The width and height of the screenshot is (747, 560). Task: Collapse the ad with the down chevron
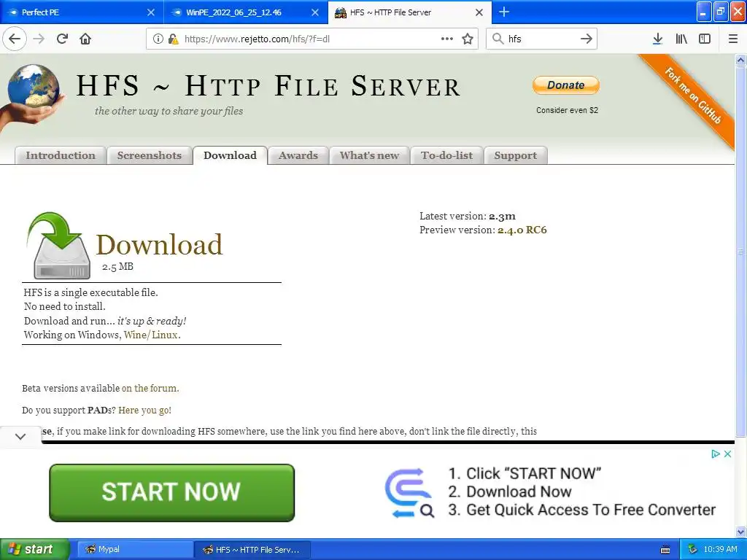[x=20, y=436]
